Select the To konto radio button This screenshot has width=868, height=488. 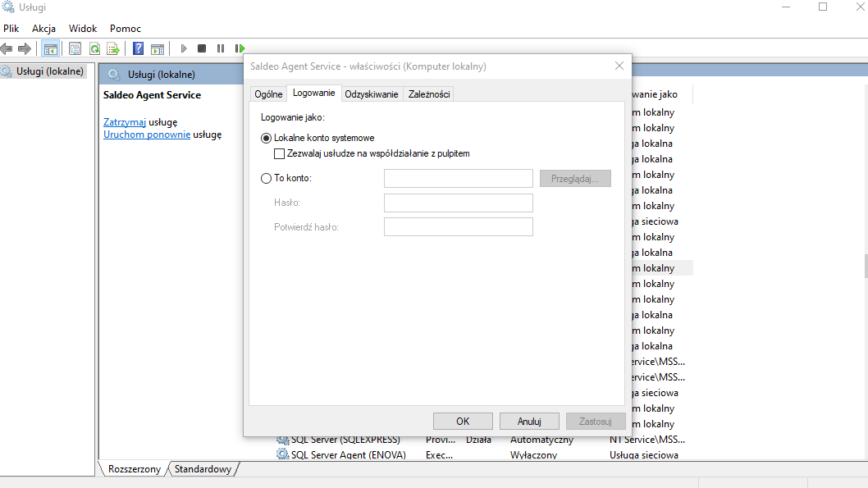267,178
